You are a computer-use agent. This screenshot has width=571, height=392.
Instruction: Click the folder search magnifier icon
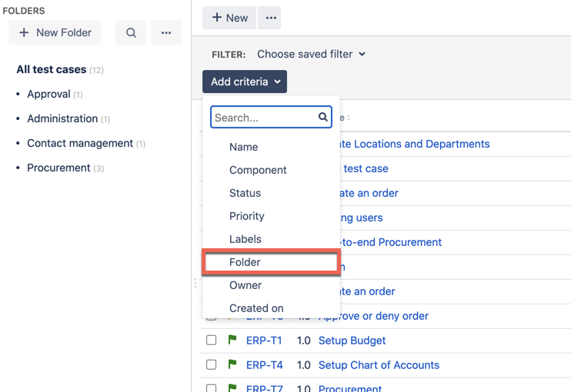[131, 33]
